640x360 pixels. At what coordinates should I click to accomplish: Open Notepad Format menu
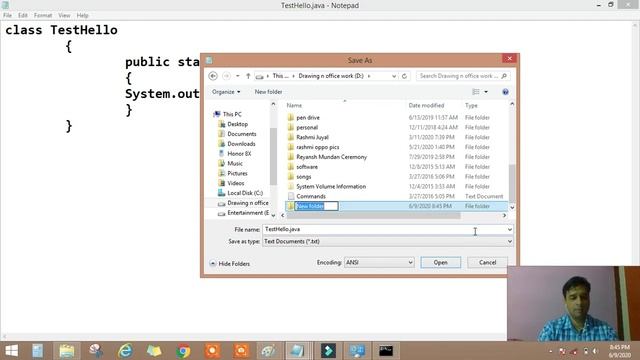(43, 16)
